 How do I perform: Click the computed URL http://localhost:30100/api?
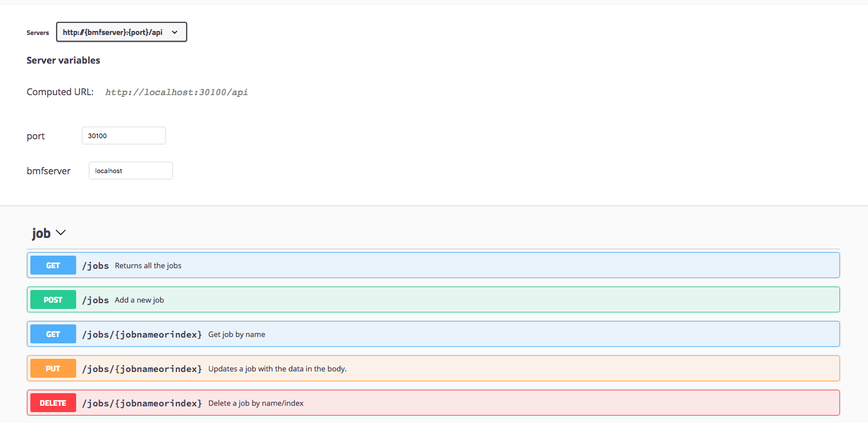click(x=176, y=92)
